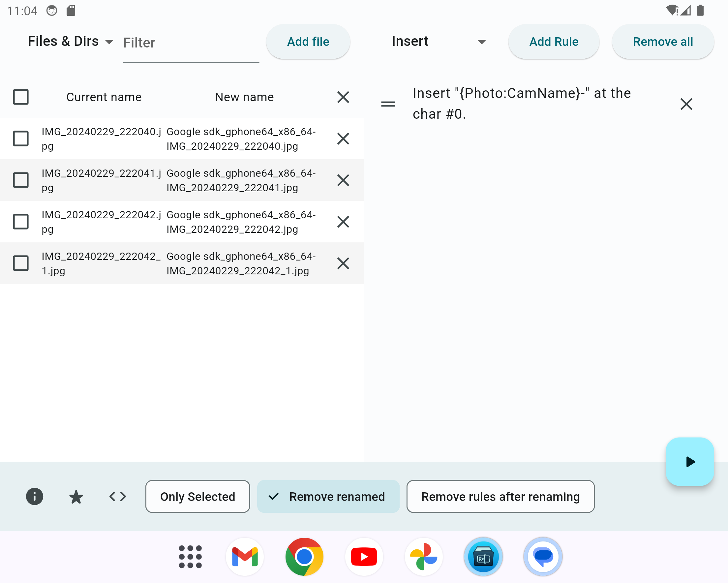The height and width of the screenshot is (583, 728).
Task: Check the IMG_20240229_222041.jpg file checkbox
Action: (x=20, y=180)
